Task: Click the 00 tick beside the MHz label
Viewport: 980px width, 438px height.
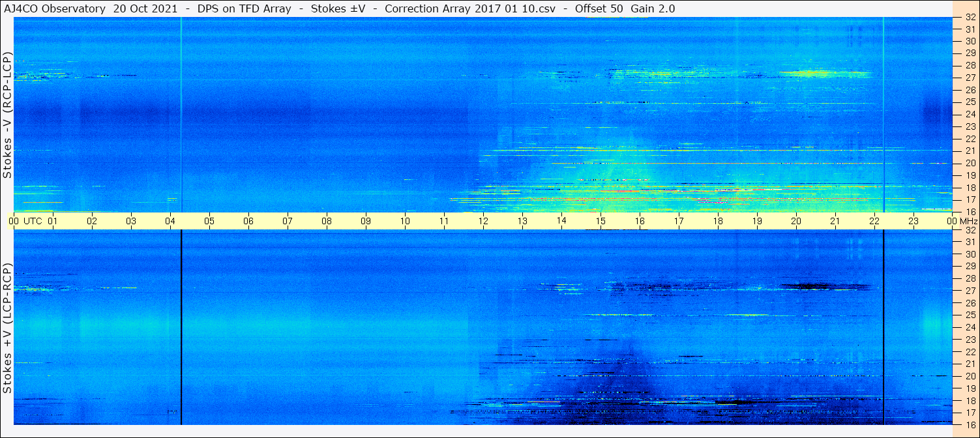Action: pos(952,221)
